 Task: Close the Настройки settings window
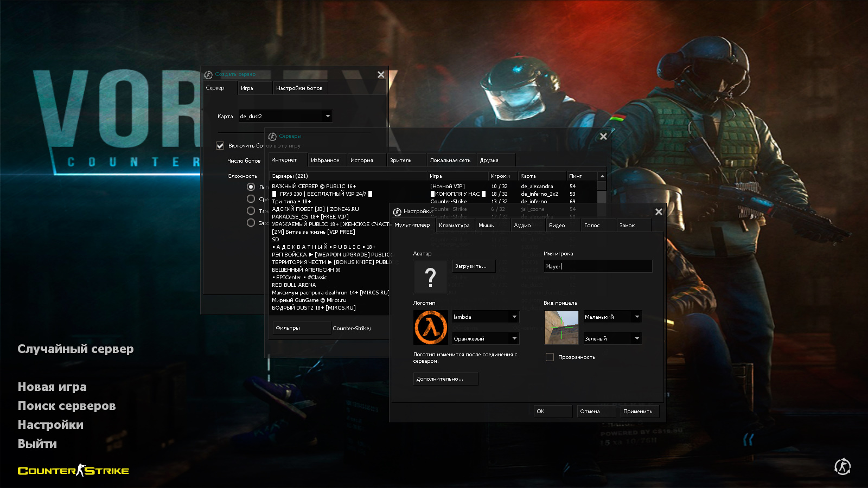pos(659,212)
